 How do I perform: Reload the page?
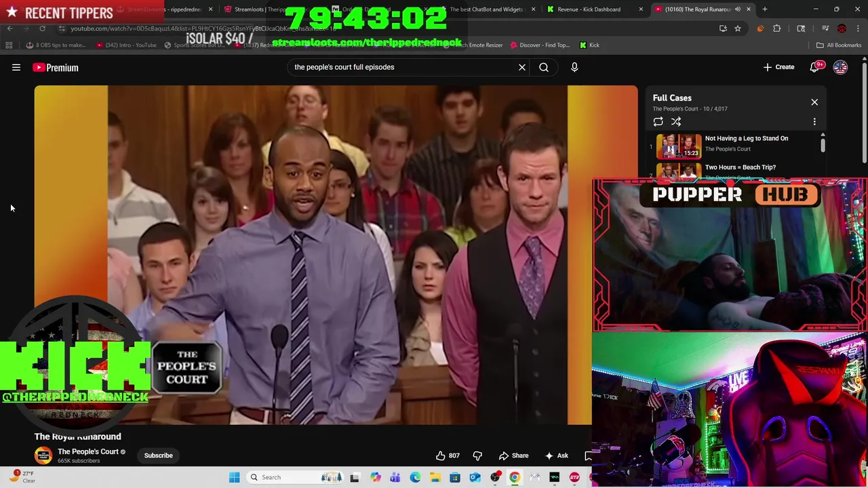(42, 28)
